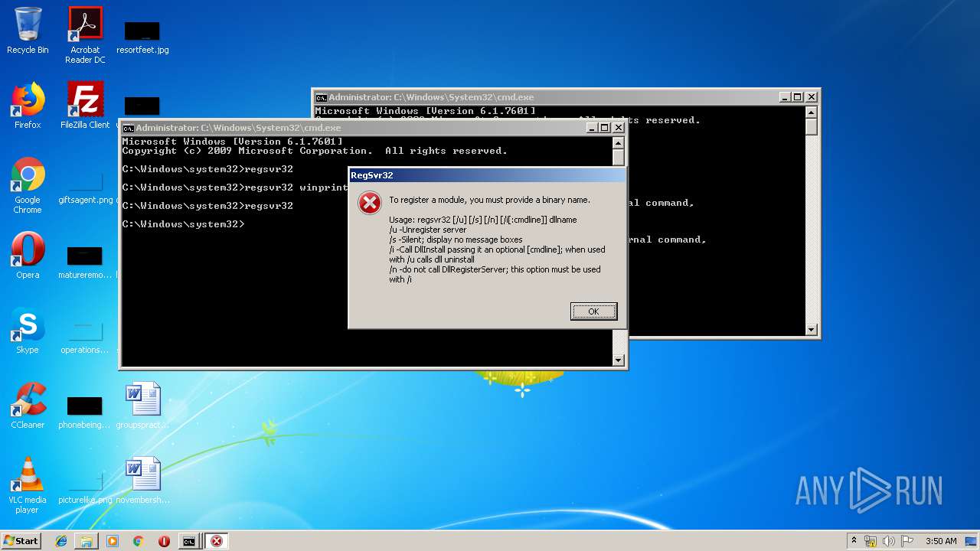Select the FileZilla Client shortcut
980x551 pixels.
point(85,106)
